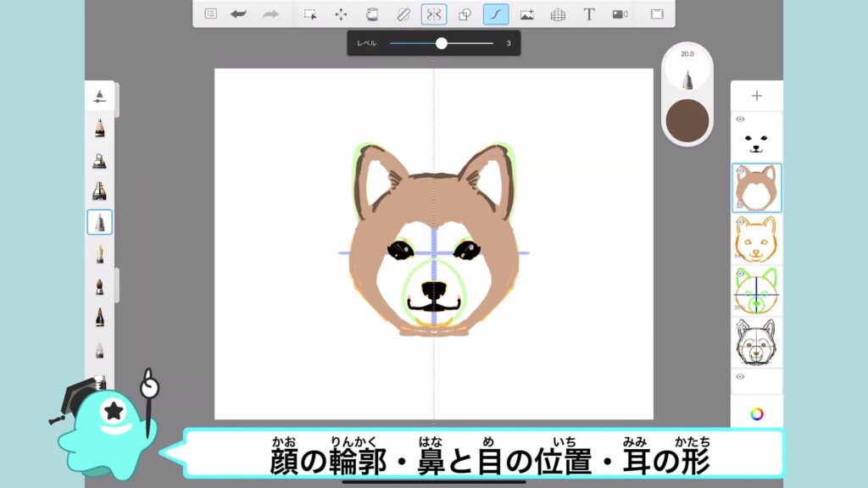Open the transform move tool
Screen dimensions: 868x488
tap(341, 14)
